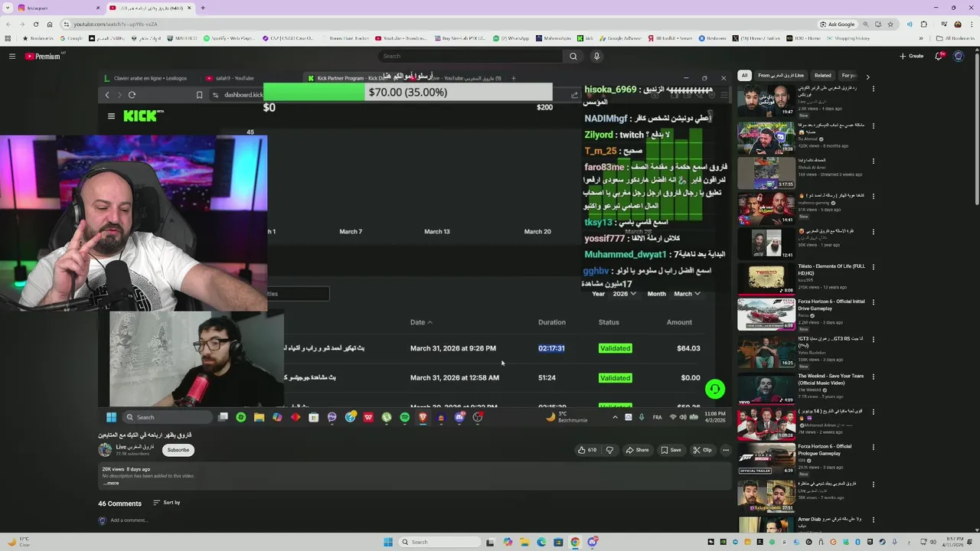Open Chrome icon on bottom taskbar
The image size is (980, 551).
pos(575,542)
